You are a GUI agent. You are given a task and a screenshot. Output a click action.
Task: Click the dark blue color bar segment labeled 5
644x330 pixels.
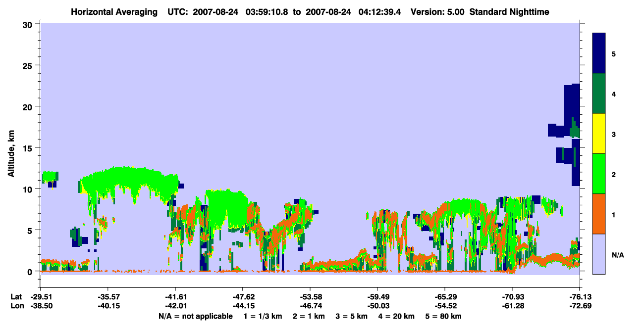tap(599, 53)
